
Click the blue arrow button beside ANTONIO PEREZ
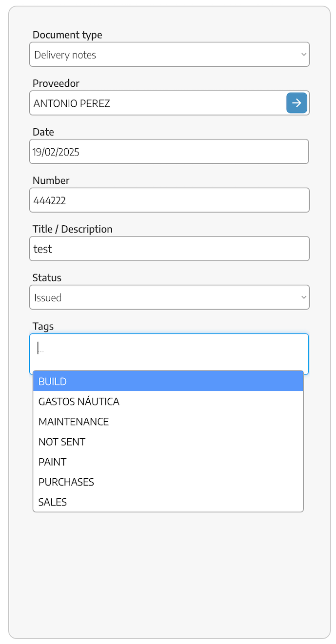click(x=296, y=103)
